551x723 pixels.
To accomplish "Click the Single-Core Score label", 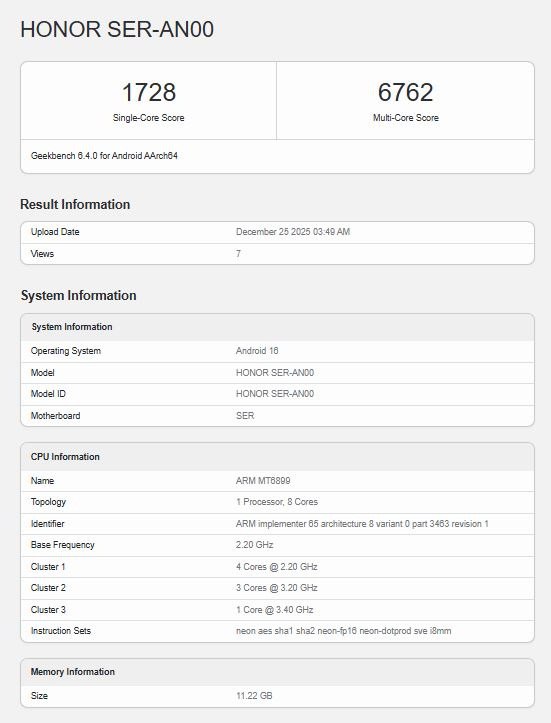I will tap(148, 118).
